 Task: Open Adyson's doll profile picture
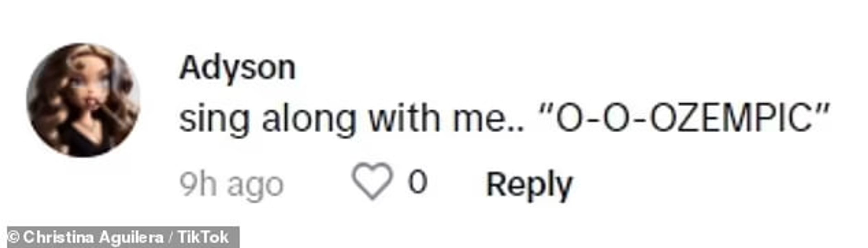pyautogui.click(x=83, y=100)
